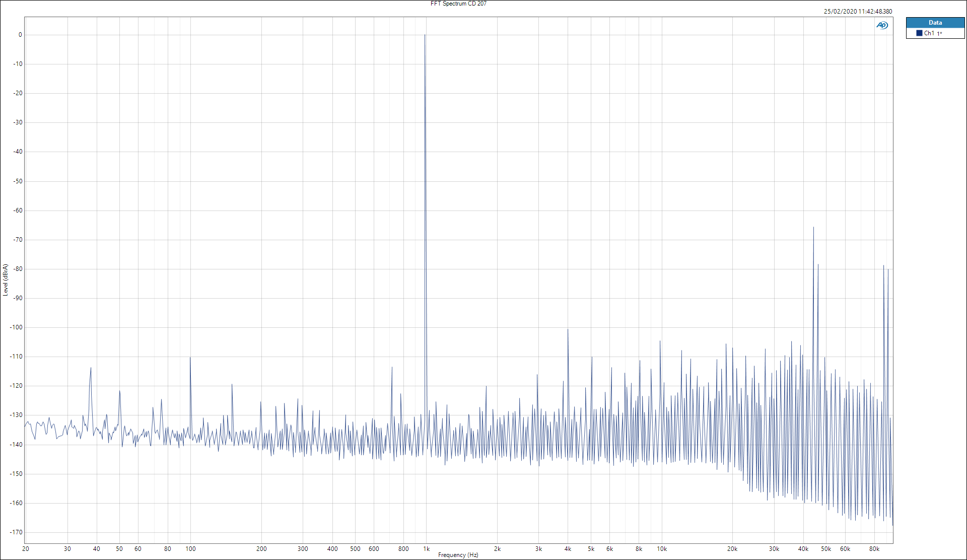Click the Frequency (Hz) X-axis label
The height and width of the screenshot is (560, 967).
pyautogui.click(x=458, y=555)
